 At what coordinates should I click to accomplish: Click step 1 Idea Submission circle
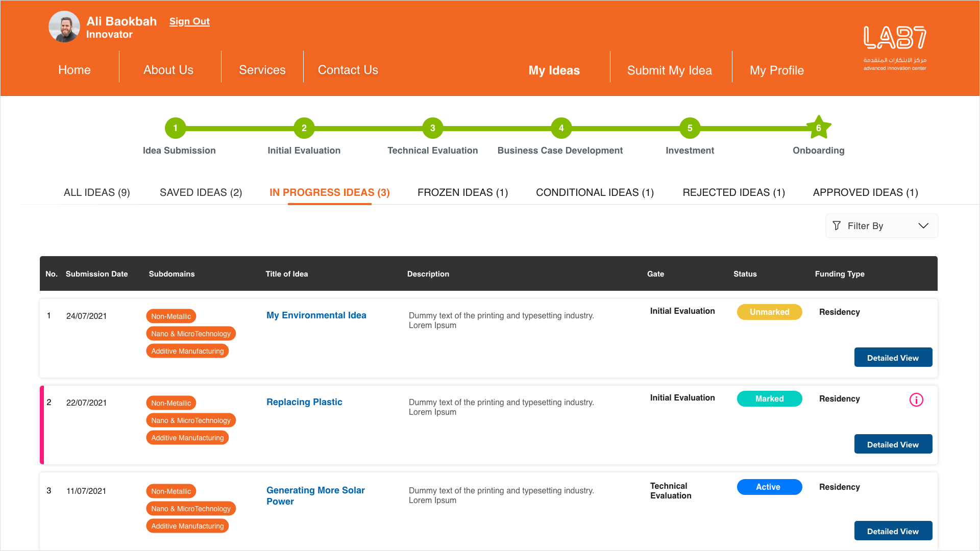click(175, 128)
